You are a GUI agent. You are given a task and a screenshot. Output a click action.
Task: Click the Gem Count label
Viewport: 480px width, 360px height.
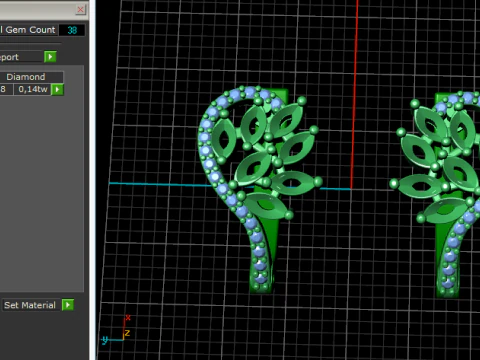click(28, 30)
